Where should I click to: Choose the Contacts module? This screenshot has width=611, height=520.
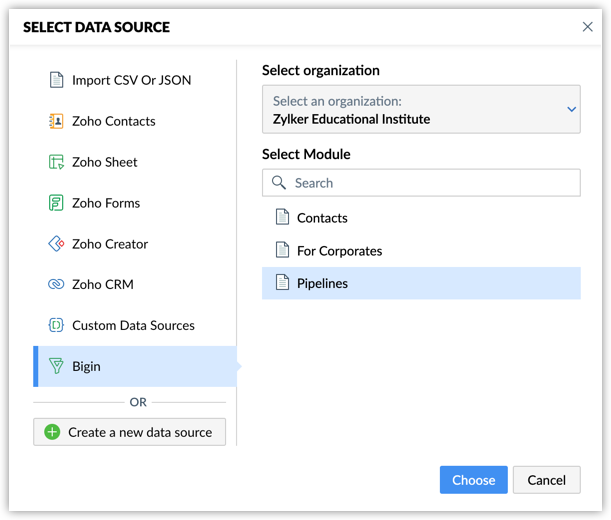click(x=421, y=218)
